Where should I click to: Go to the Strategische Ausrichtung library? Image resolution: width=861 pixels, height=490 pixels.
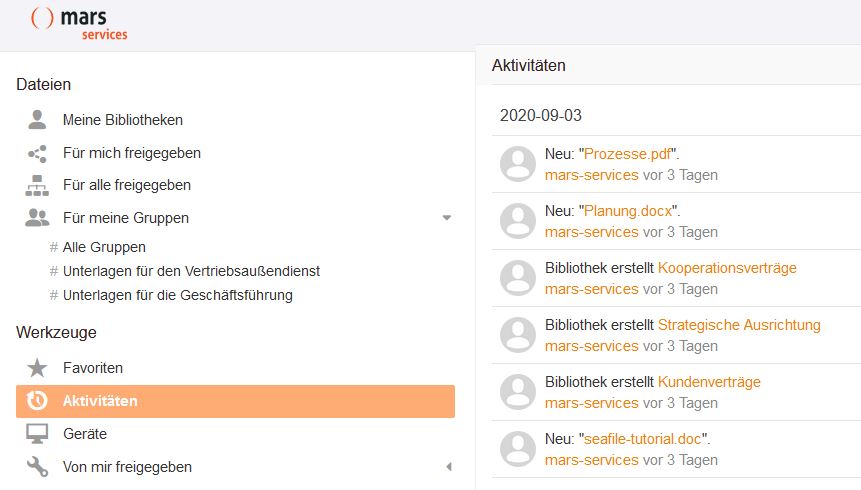click(x=739, y=325)
